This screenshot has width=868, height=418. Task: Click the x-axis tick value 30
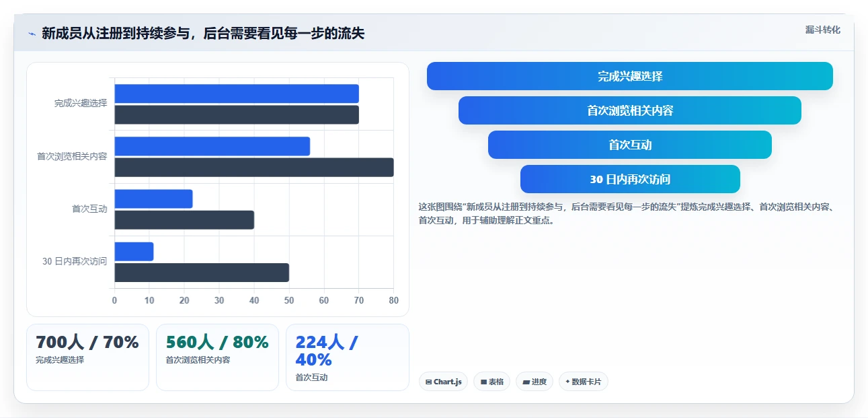219,300
